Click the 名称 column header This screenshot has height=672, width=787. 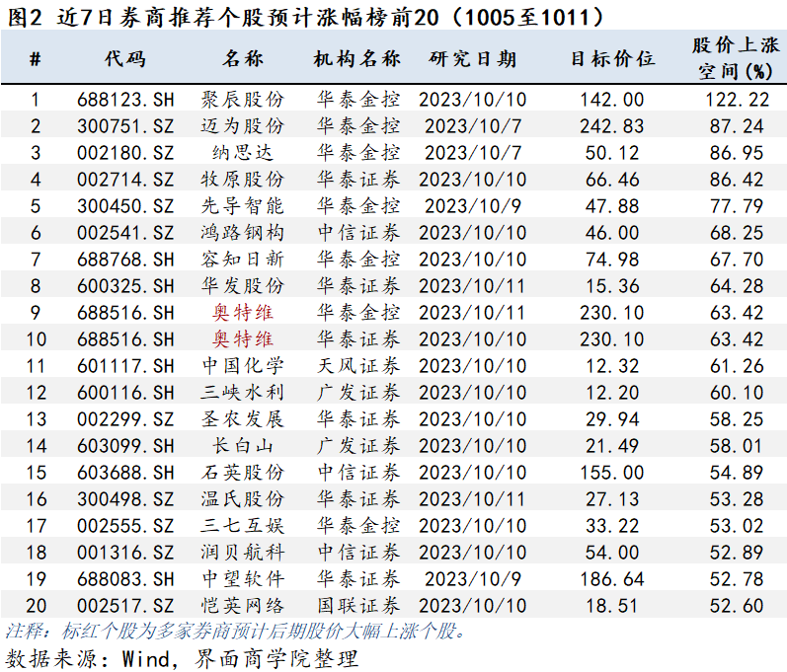point(243,59)
